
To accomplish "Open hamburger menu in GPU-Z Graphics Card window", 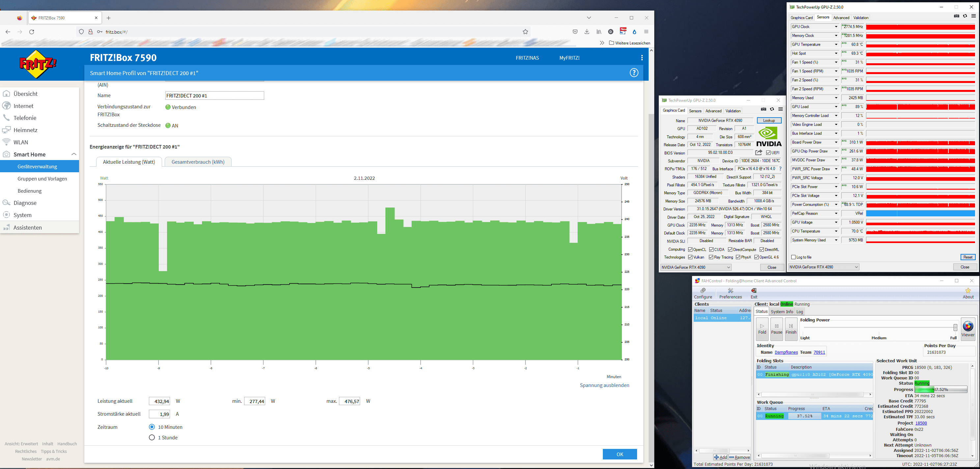I will click(781, 109).
